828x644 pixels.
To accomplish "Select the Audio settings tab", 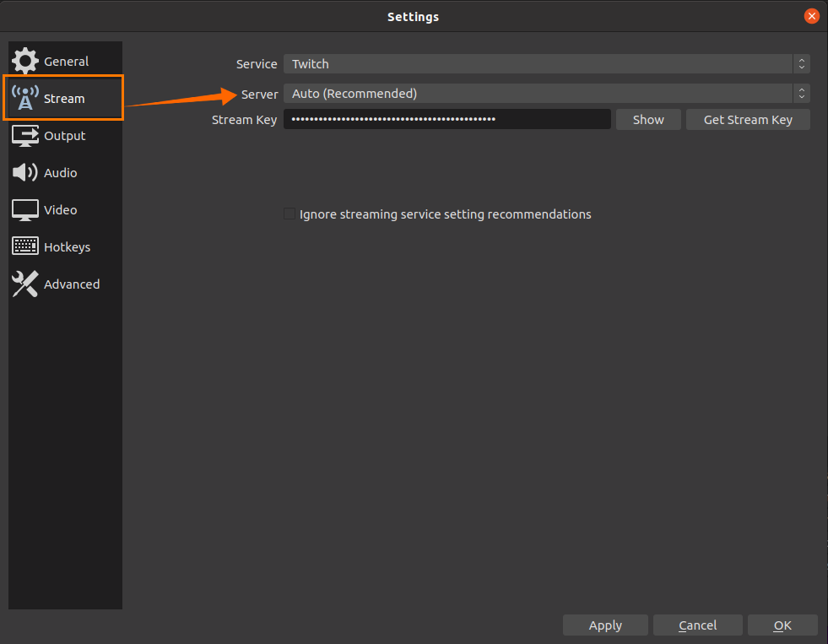I will click(x=66, y=173).
